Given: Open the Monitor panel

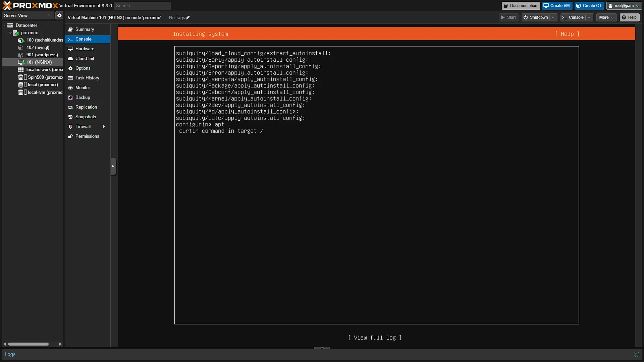Looking at the screenshot, I should pyautogui.click(x=83, y=88).
